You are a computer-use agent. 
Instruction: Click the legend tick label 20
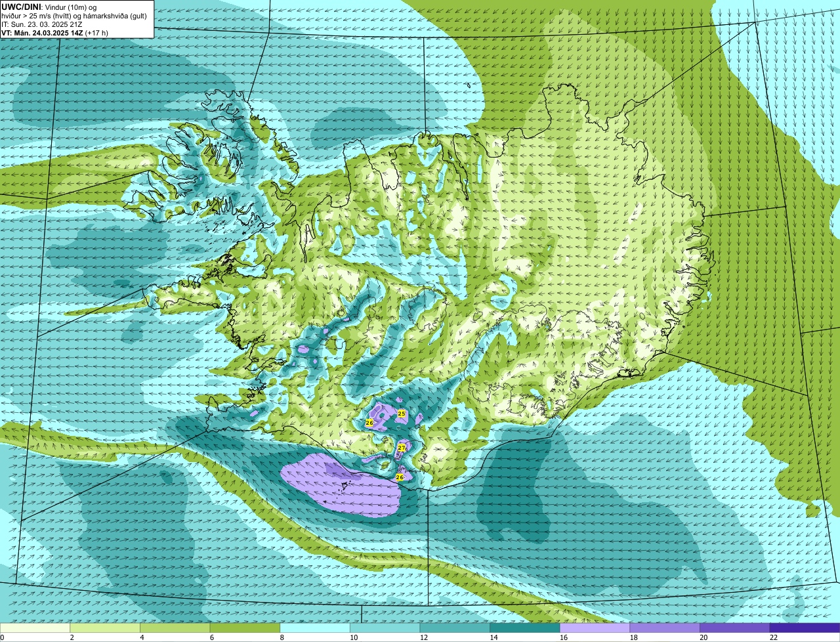(703, 637)
